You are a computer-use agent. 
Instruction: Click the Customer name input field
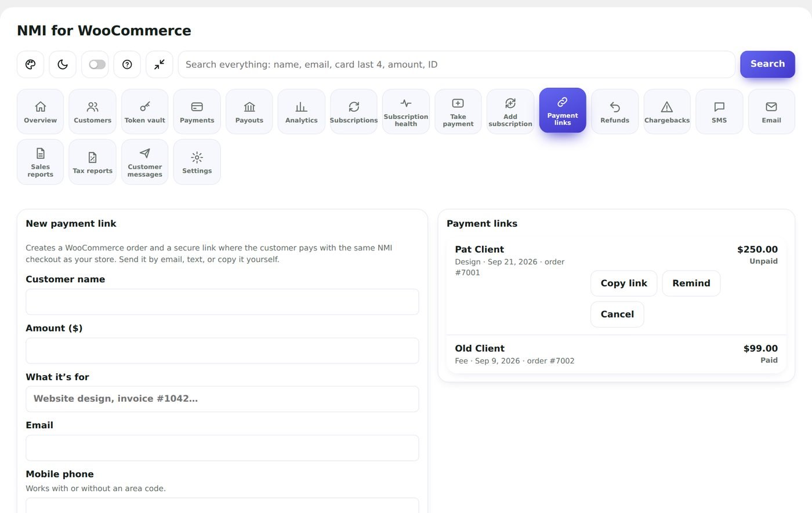[222, 302]
